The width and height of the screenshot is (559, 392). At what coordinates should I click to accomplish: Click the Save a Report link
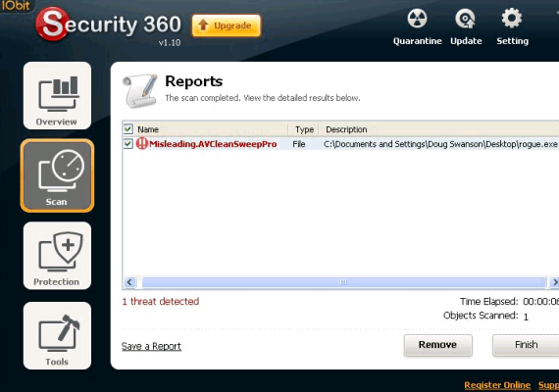pos(151,346)
